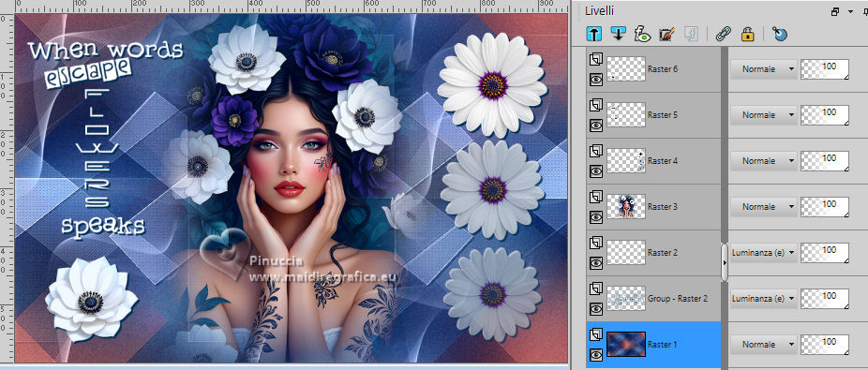Viewport: 868px width, 370px height.
Task: Click the opacity field of Raster 6
Action: coord(825,69)
